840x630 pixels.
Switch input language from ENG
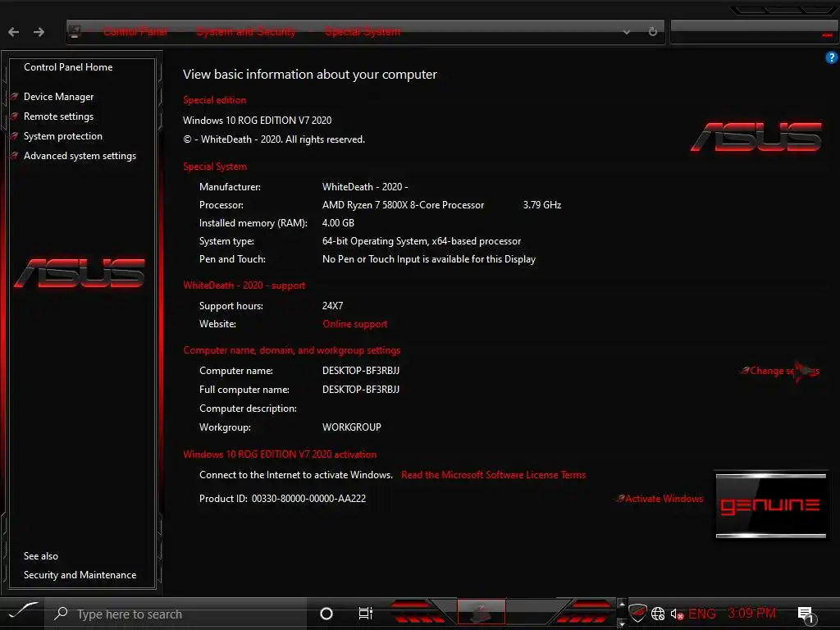tap(702, 614)
